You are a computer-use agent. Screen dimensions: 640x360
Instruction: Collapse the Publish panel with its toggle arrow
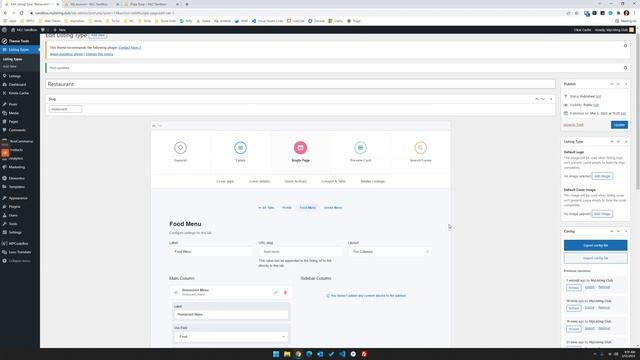(626, 84)
